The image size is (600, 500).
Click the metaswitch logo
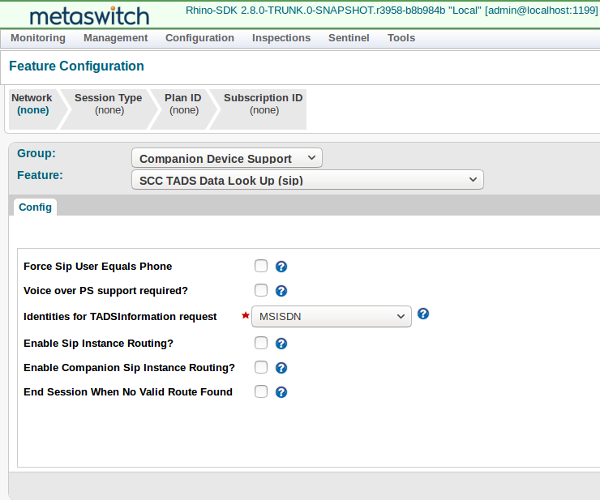(x=89, y=16)
